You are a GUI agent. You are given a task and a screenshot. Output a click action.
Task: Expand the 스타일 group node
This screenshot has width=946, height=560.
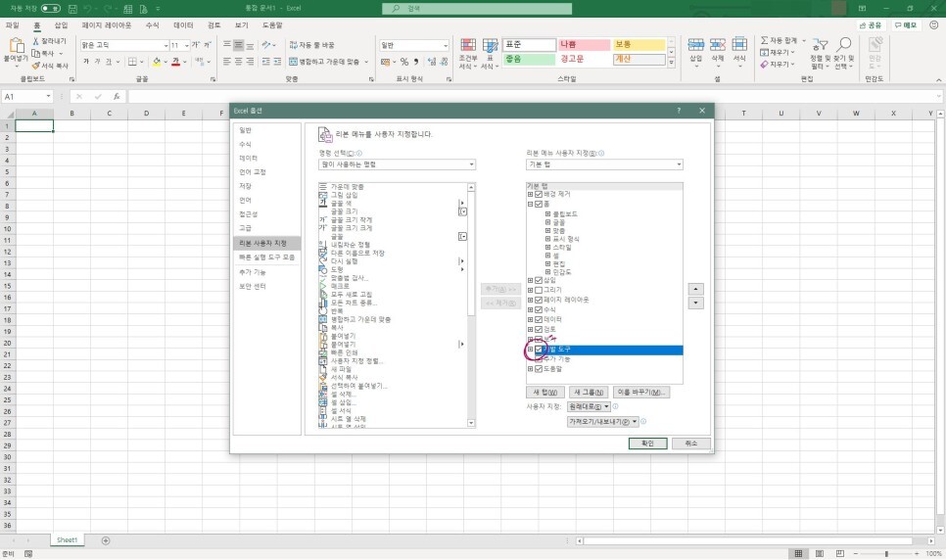[547, 247]
